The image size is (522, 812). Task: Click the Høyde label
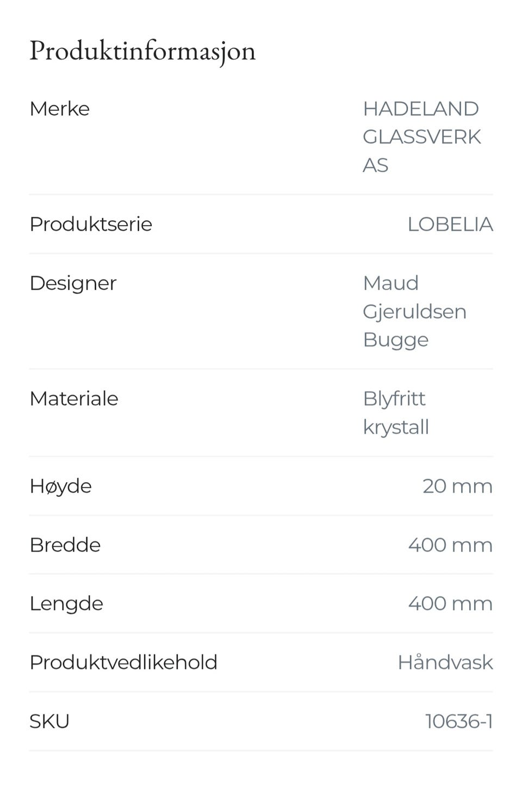(60, 486)
